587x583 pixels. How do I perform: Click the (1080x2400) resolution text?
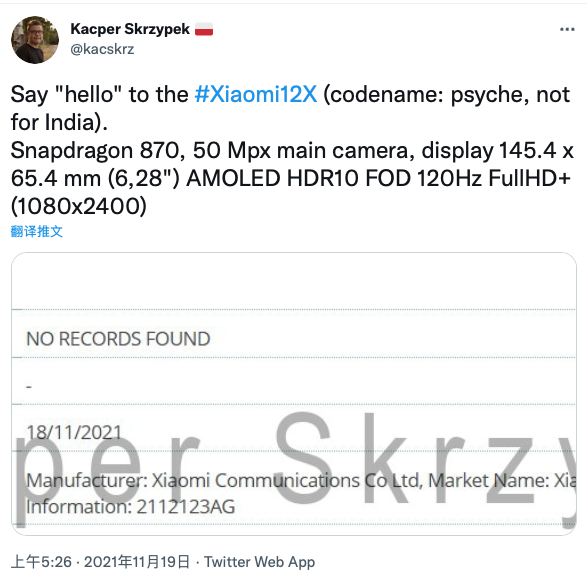click(79, 206)
